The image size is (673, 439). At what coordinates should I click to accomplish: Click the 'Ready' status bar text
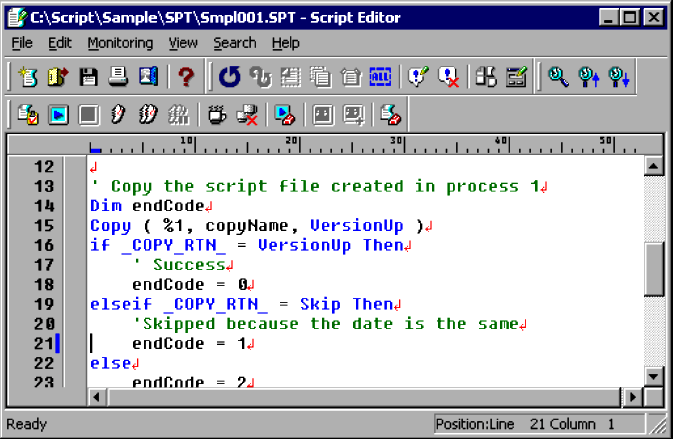click(27, 424)
